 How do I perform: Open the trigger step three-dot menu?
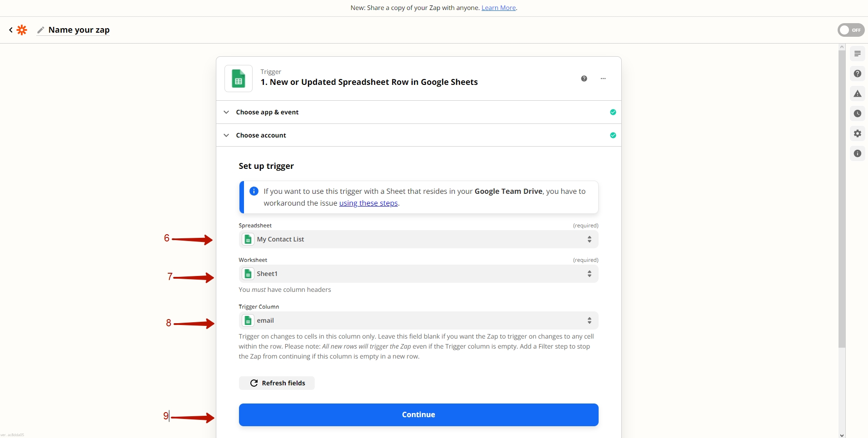pos(603,79)
